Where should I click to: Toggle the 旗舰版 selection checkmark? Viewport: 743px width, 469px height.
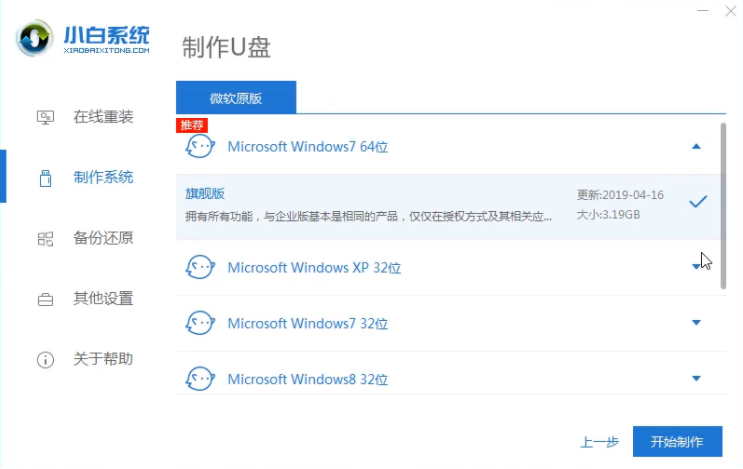(698, 201)
